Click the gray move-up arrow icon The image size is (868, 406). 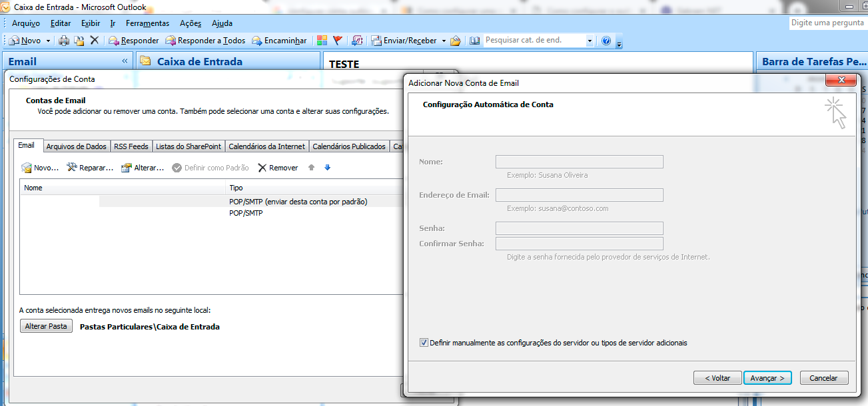pos(311,168)
